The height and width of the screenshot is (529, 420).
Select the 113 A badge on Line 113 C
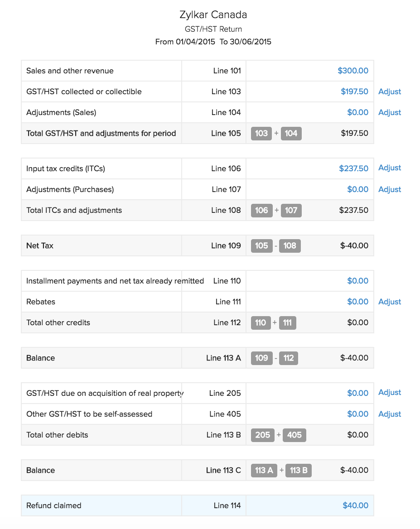click(264, 470)
